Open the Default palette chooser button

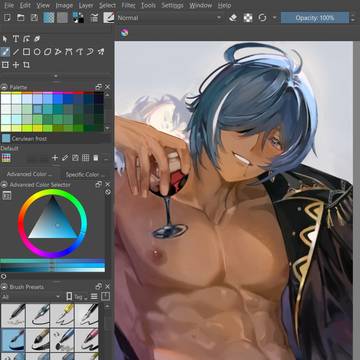[6, 158]
